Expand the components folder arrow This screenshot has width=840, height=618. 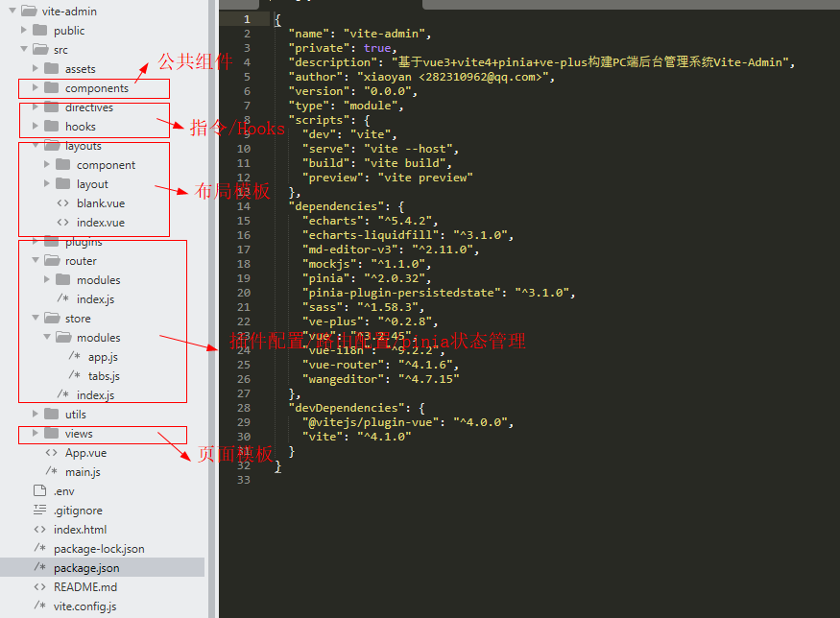click(36, 88)
